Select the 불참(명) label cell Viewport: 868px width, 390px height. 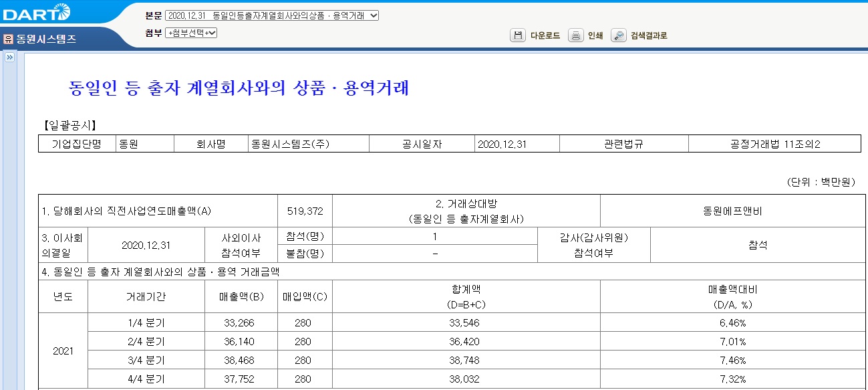point(305,254)
